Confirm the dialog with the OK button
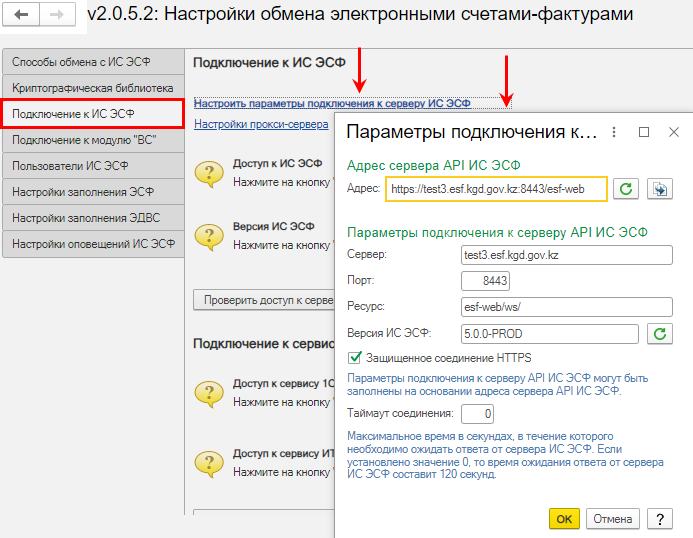 [564, 519]
